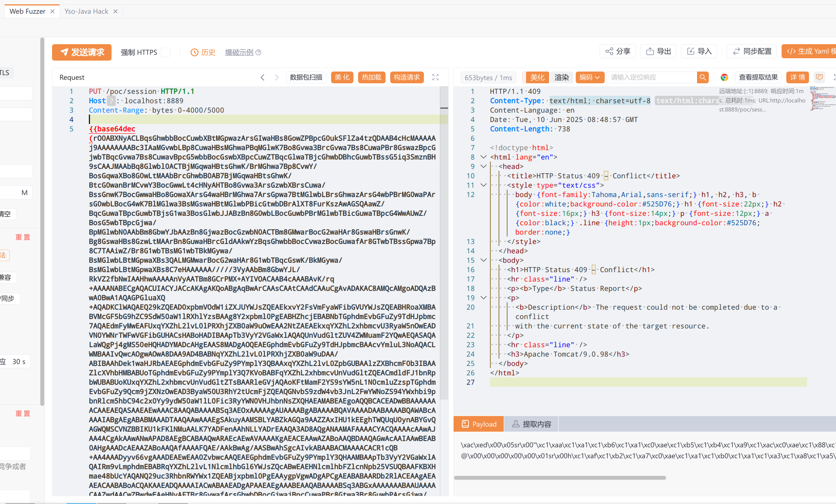
Task: Close the Web Fuzzer tab
Action: (52, 11)
